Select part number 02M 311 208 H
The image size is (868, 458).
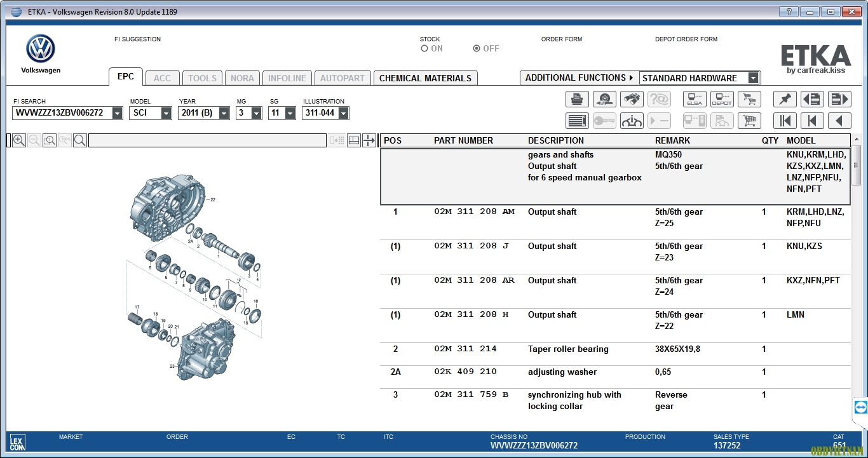click(x=471, y=314)
